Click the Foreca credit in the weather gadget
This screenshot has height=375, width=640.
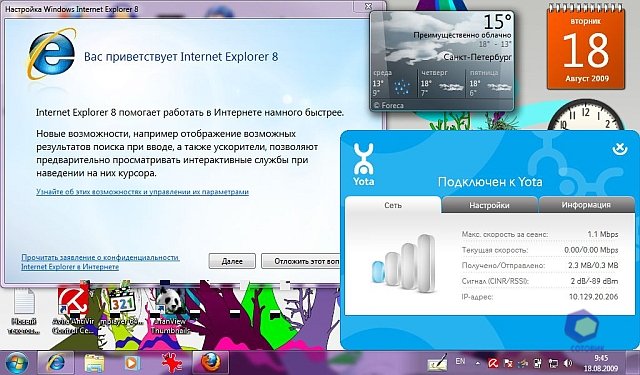tap(388, 105)
